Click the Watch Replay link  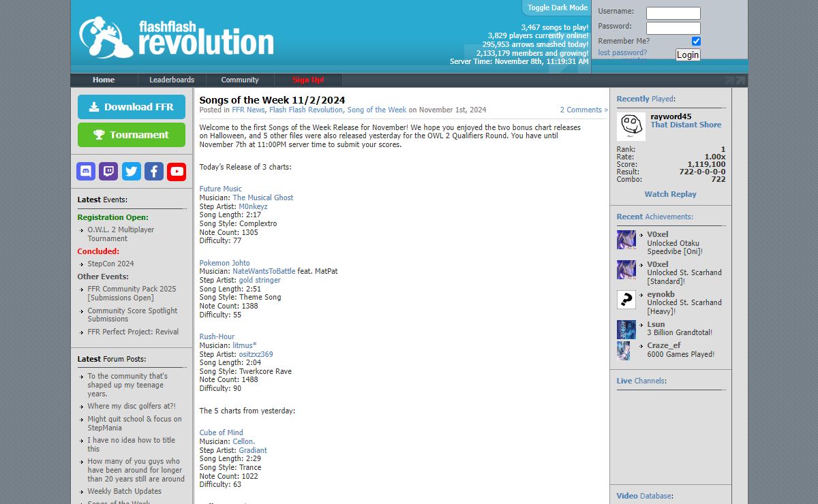(671, 194)
